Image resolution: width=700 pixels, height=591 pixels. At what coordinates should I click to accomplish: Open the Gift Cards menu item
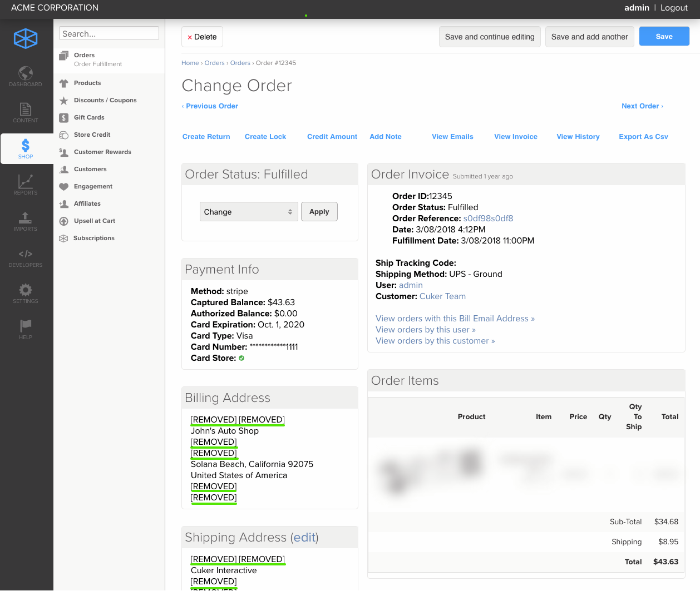89,117
